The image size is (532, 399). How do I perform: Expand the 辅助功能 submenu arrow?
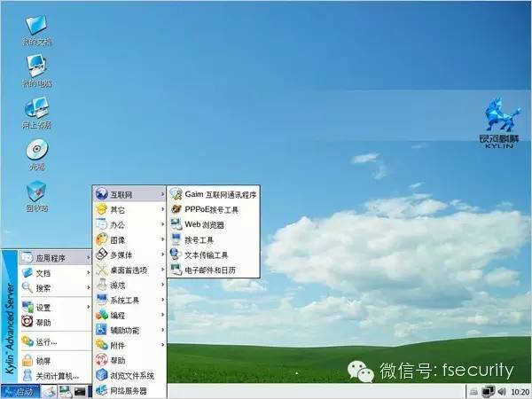point(162,330)
